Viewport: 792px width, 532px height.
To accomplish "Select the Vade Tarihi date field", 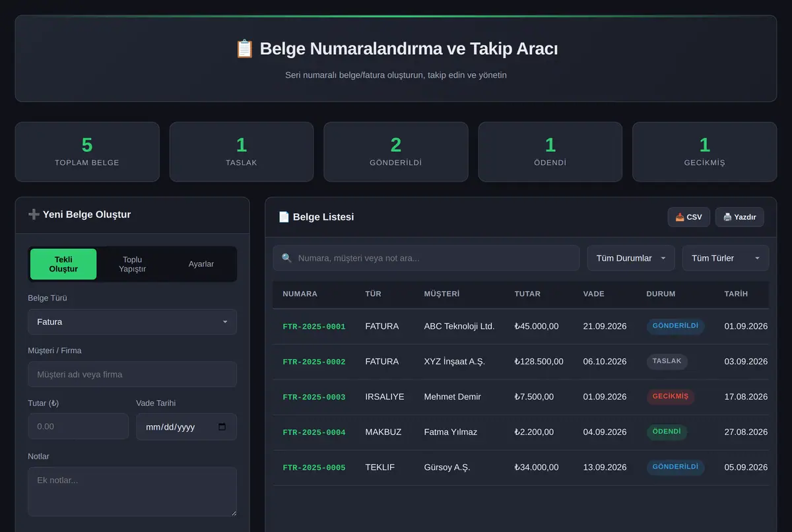I will [x=186, y=426].
